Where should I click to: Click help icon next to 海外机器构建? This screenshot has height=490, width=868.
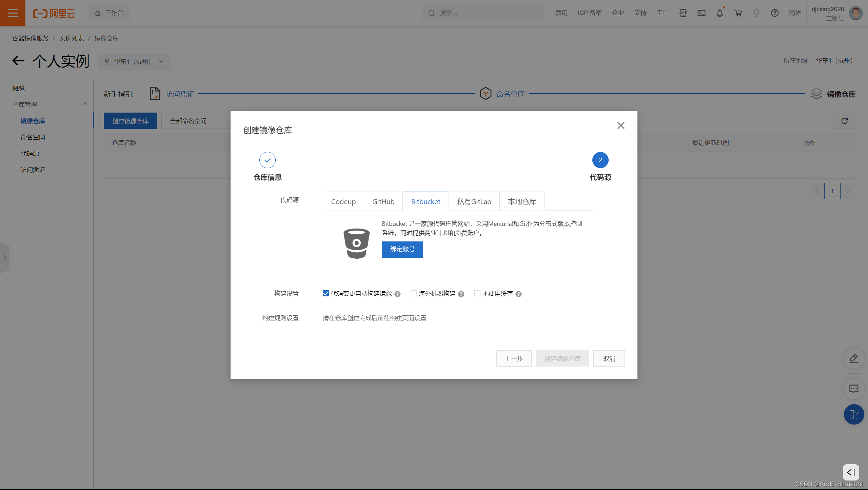pyautogui.click(x=461, y=294)
